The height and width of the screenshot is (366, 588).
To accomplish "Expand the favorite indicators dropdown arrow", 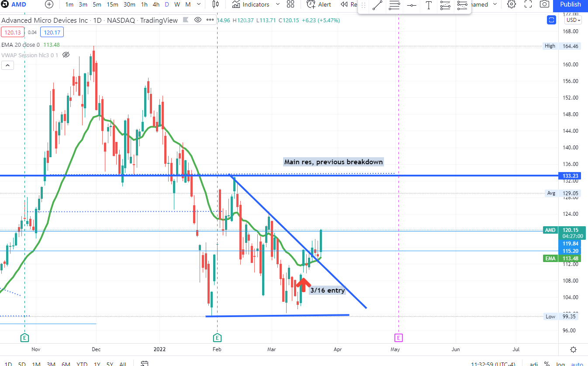I will pyautogui.click(x=278, y=4).
